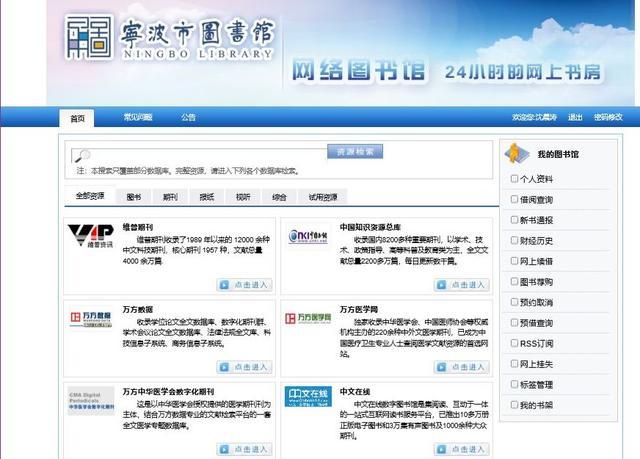Click the 中国知识资源总库 title text
This screenshot has width=640, height=459.
370,227
